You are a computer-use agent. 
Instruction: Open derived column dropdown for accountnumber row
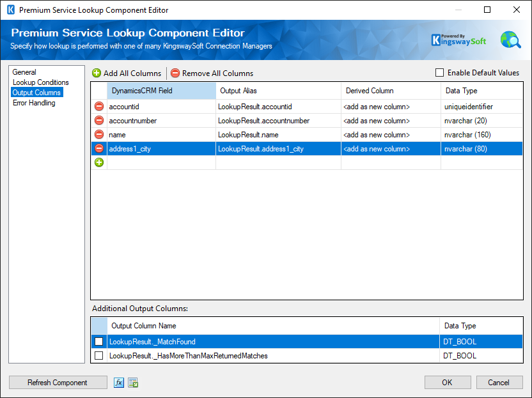[x=391, y=121]
